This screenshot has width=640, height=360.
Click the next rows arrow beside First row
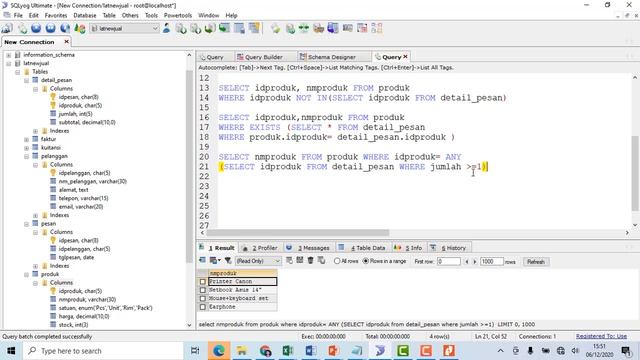pyautogui.click(x=475, y=262)
